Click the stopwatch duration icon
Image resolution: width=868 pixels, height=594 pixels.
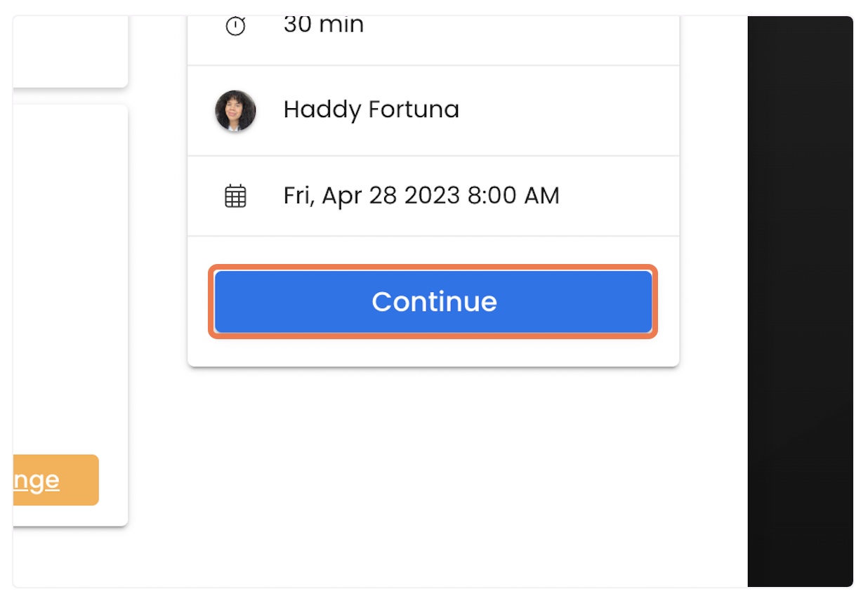(x=235, y=26)
